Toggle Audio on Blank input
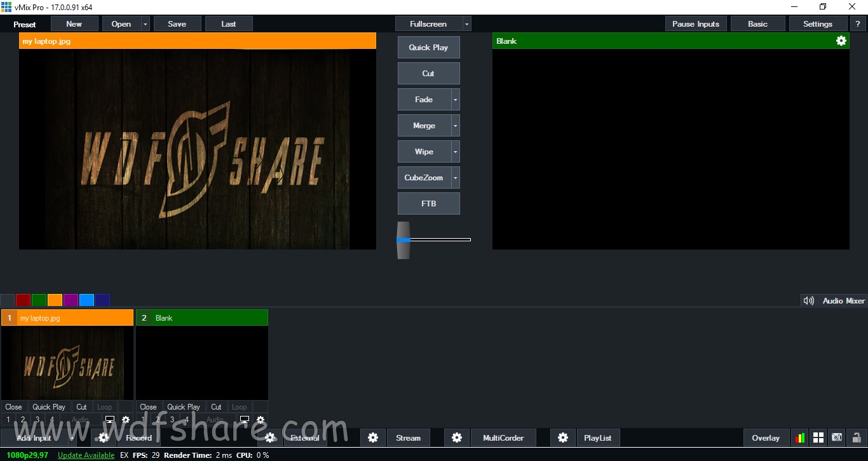The width and height of the screenshot is (868, 461). pos(215,420)
